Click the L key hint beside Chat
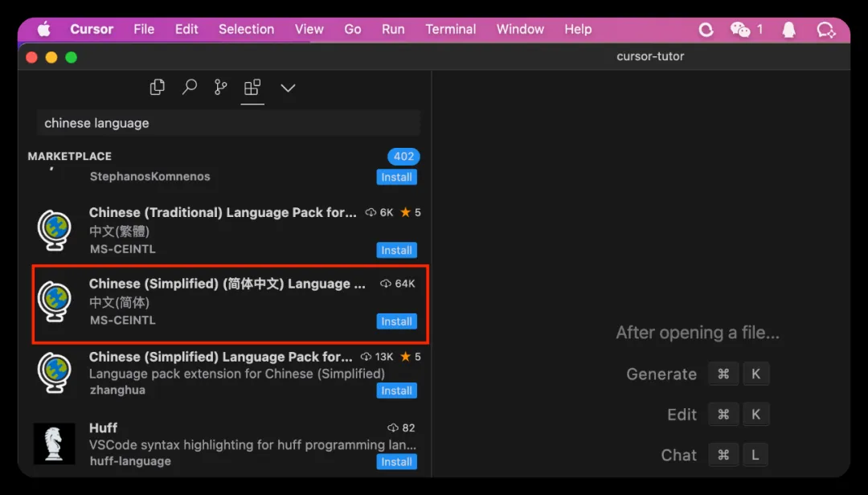 coord(755,455)
